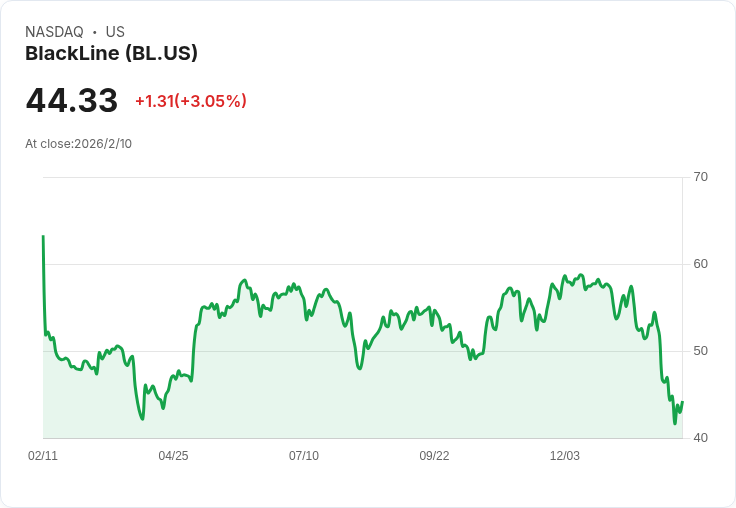The image size is (736, 508).
Task: Click the NASDAQ exchange label
Action: (x=54, y=32)
